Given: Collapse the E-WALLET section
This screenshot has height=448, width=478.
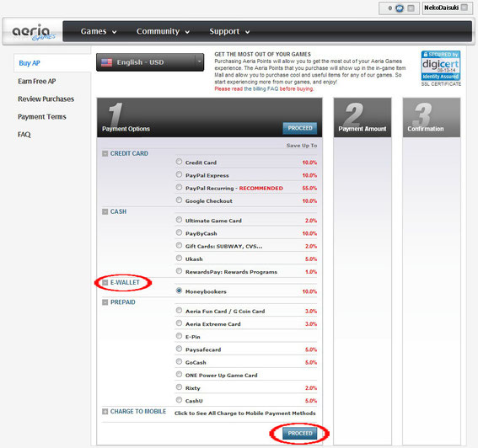Looking at the screenshot, I should tap(105, 283).
